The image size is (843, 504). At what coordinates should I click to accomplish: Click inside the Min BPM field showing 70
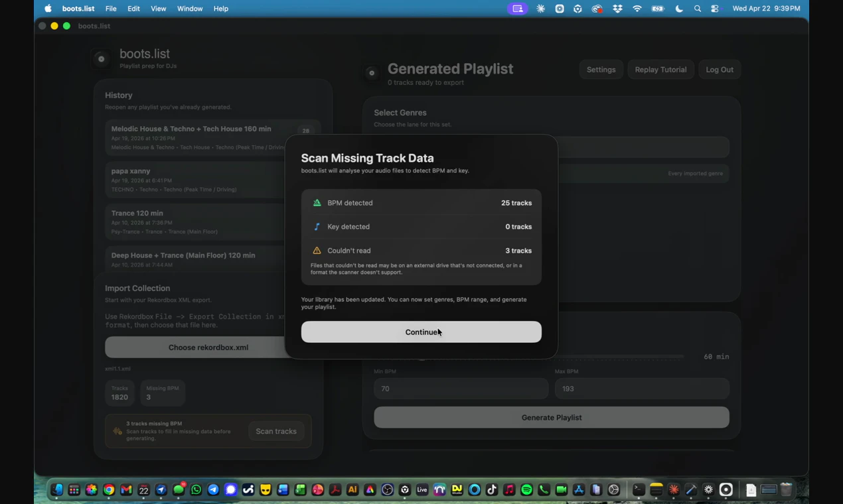[461, 389]
